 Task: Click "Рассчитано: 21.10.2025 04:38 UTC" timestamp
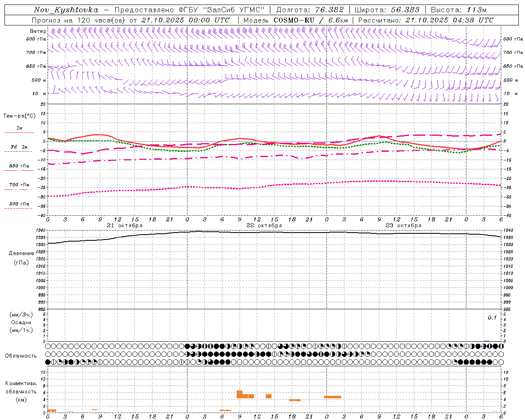[426, 20]
